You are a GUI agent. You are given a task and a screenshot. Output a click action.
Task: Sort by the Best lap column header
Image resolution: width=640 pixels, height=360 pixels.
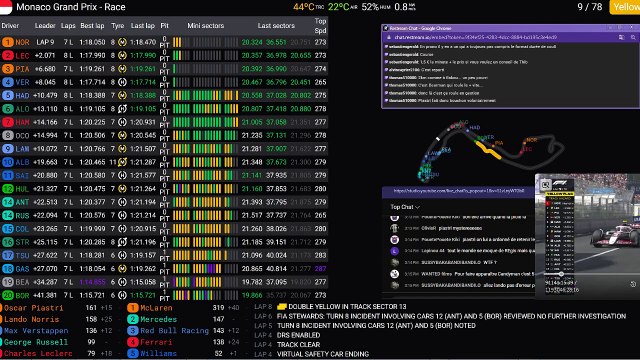click(92, 26)
